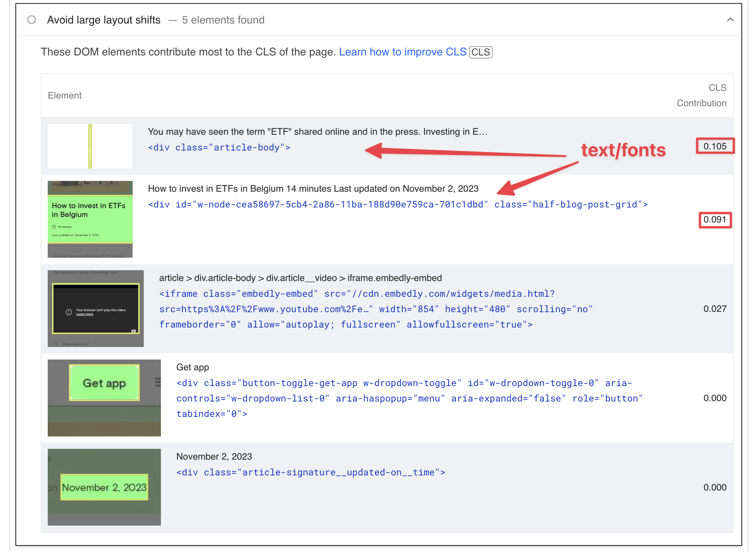The height and width of the screenshot is (552, 756).
Task: Click the blank article-body element thumbnail
Action: point(90,146)
